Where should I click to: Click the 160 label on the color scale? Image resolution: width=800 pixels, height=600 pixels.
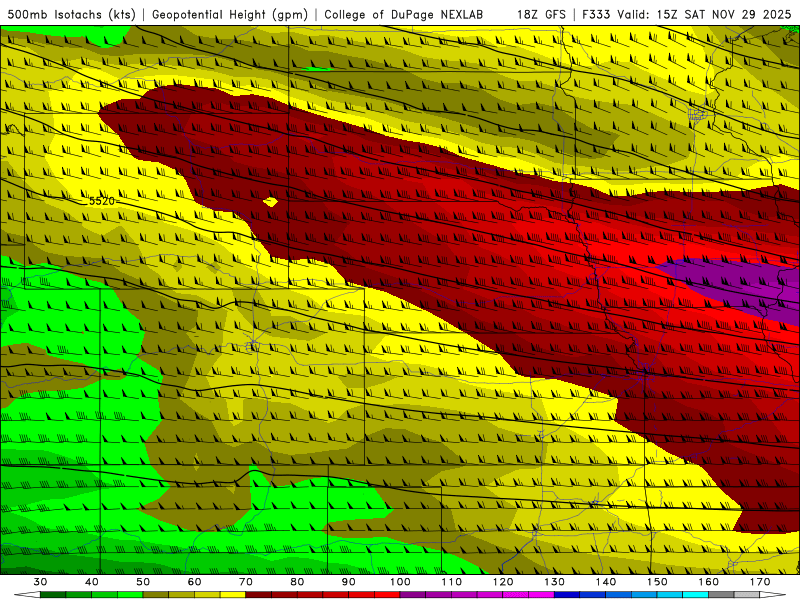click(x=709, y=582)
